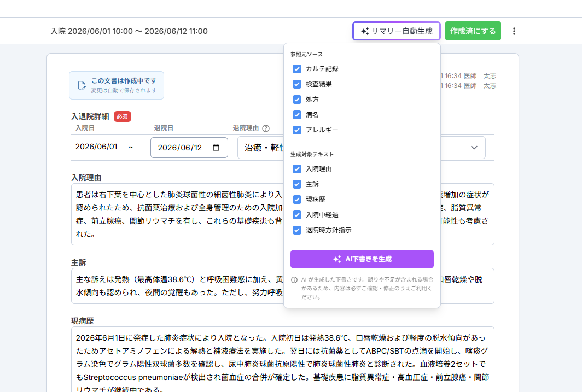Disable the アレルギー source checkbox
Screen dimensions: 582x392
[297, 130]
